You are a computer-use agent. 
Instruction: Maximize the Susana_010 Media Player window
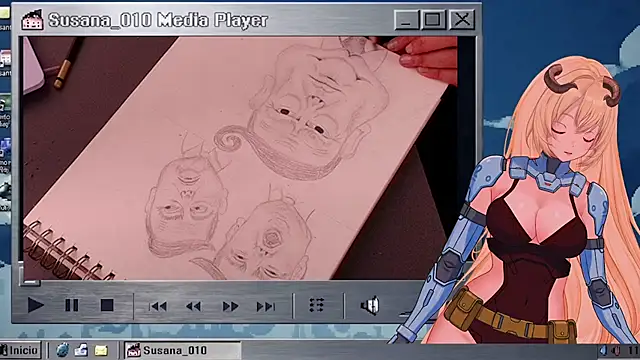click(x=433, y=20)
